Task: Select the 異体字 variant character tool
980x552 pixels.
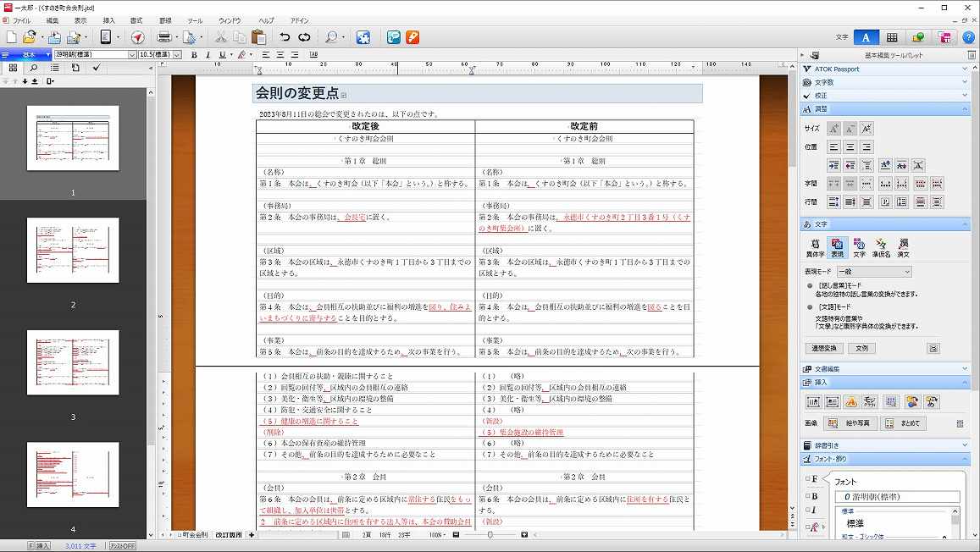Action: 816,246
